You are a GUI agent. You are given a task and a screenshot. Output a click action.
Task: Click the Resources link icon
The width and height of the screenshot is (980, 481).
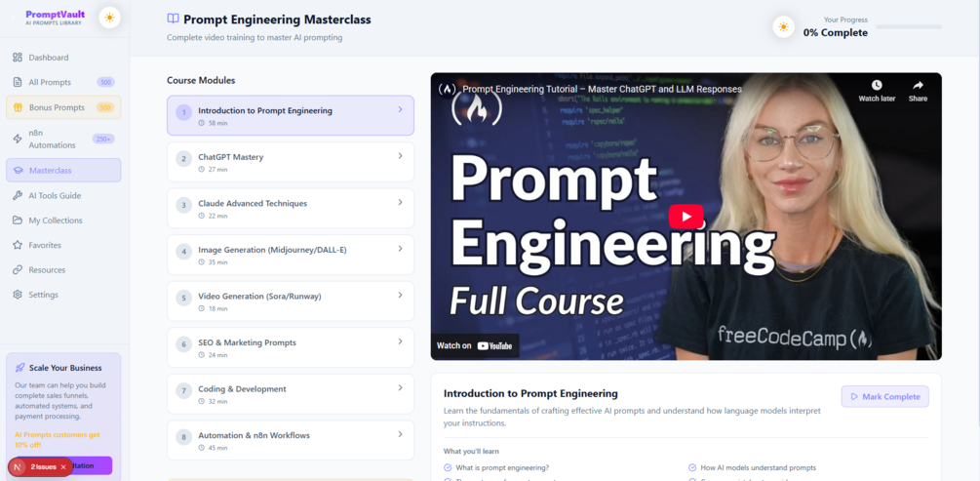(18, 270)
